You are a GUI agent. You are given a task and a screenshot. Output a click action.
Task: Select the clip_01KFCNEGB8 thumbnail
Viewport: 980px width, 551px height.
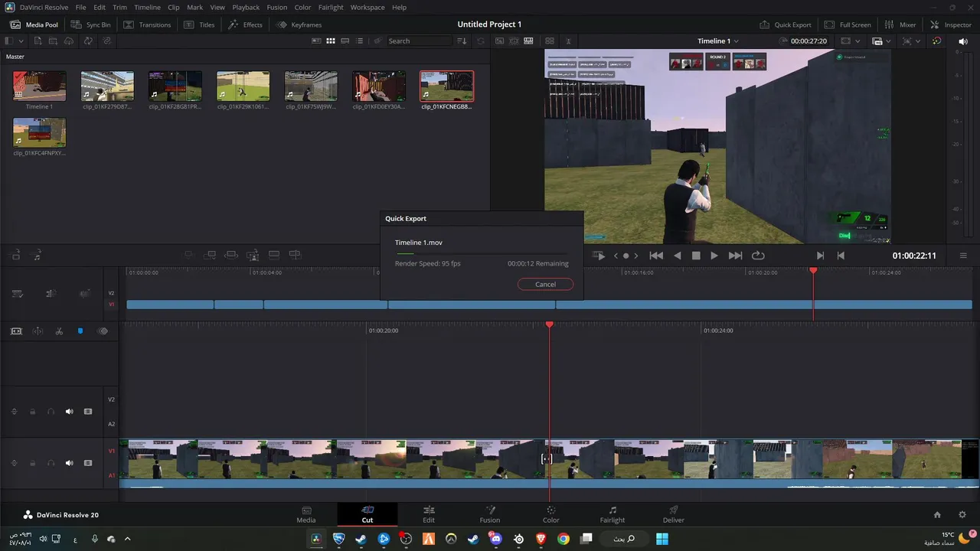[x=446, y=86]
